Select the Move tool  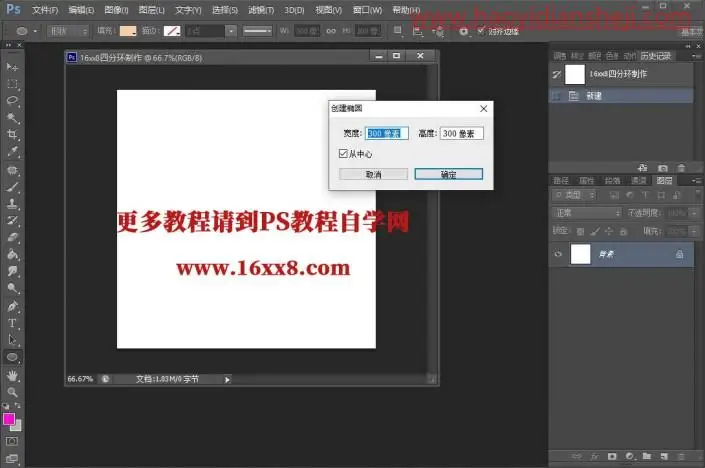coord(12,67)
